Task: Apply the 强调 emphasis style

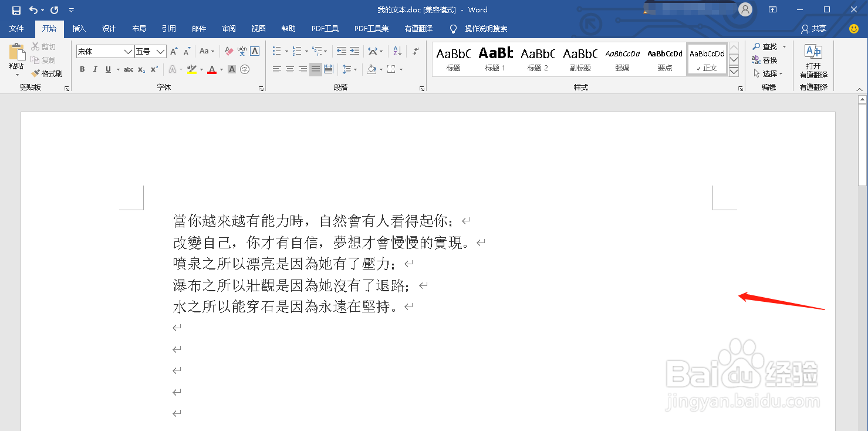Action: tap(622, 59)
